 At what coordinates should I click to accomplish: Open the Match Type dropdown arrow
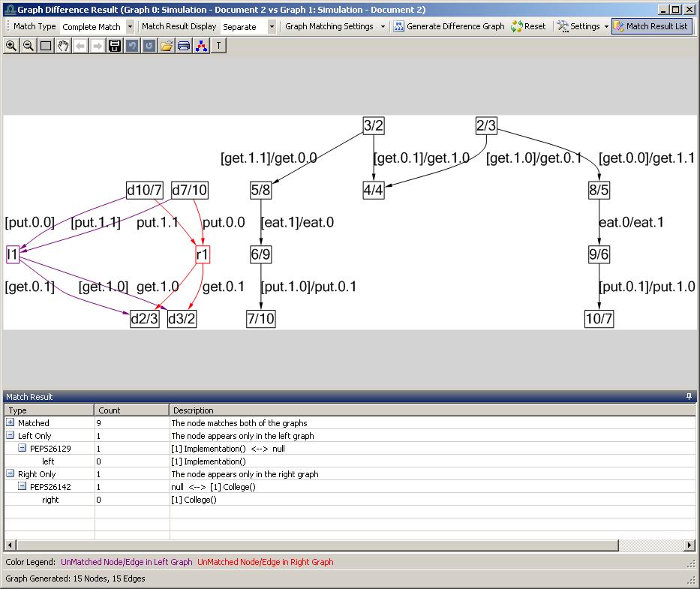[x=130, y=27]
